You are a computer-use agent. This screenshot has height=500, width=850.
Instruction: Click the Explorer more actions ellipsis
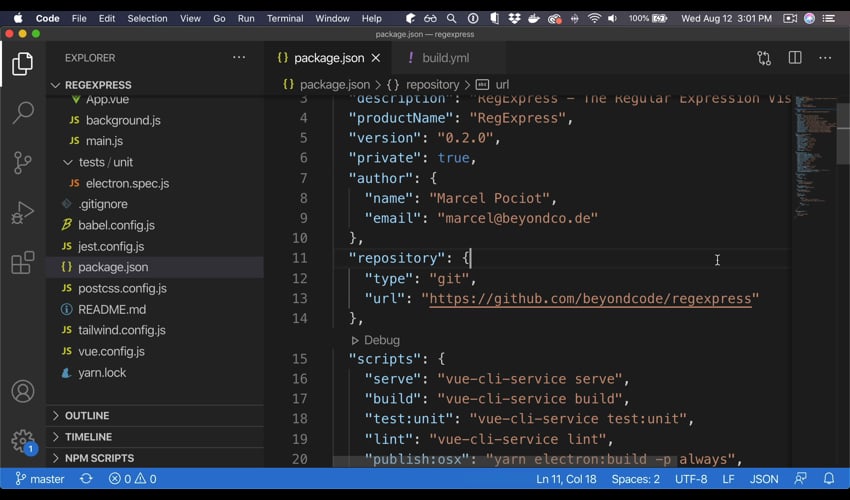coord(239,57)
